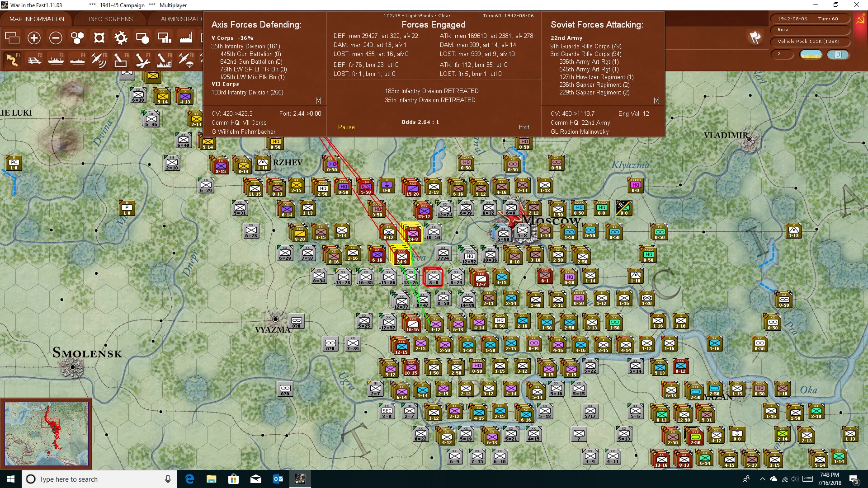Image resolution: width=868 pixels, height=488 pixels.
Task: Expand Soviet attackers list with [v] toggle
Action: [656, 100]
